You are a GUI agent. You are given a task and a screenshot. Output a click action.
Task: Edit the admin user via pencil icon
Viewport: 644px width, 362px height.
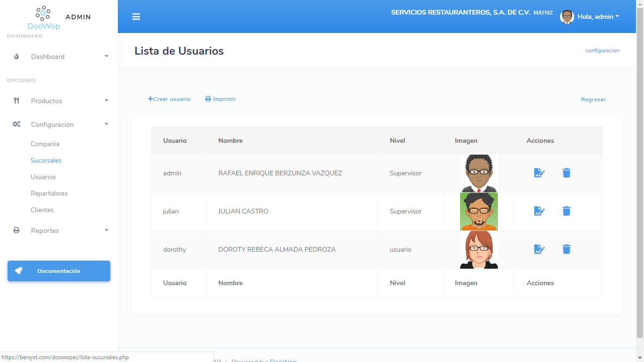tap(539, 173)
